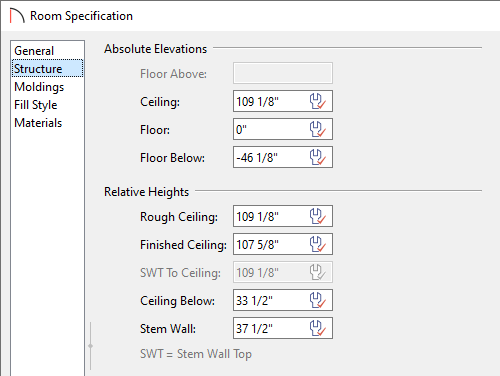Select the Structure panel

pyautogui.click(x=47, y=69)
